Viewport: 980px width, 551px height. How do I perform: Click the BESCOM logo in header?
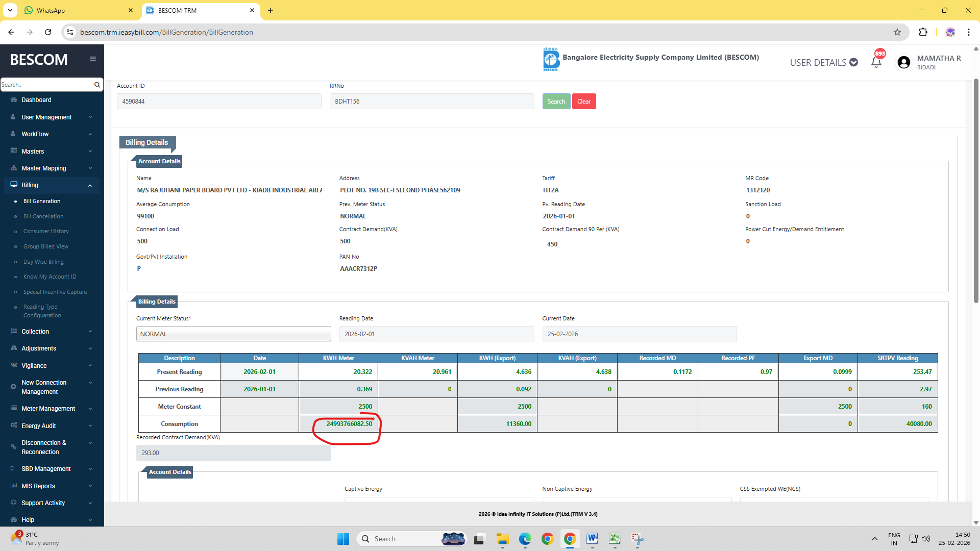coord(551,59)
